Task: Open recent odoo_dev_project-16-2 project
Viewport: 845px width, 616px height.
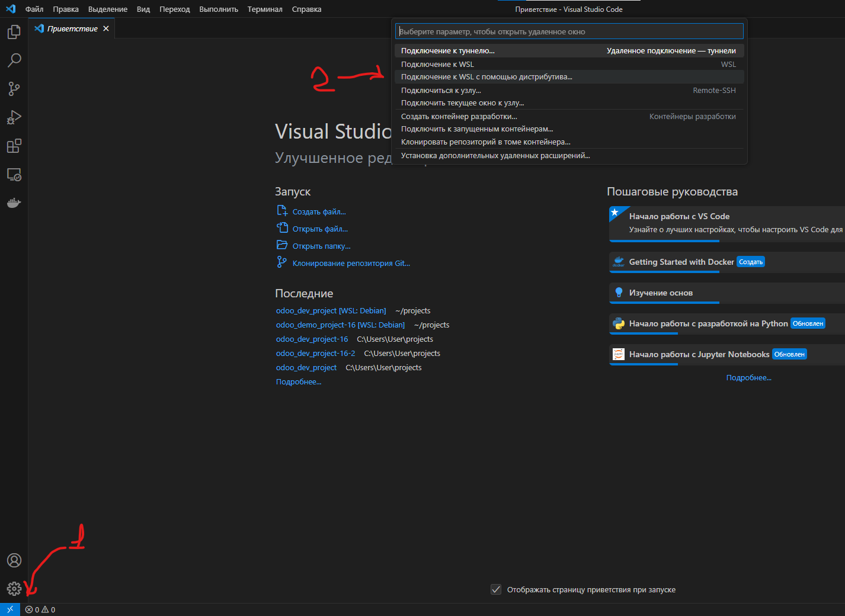Action: (x=315, y=353)
